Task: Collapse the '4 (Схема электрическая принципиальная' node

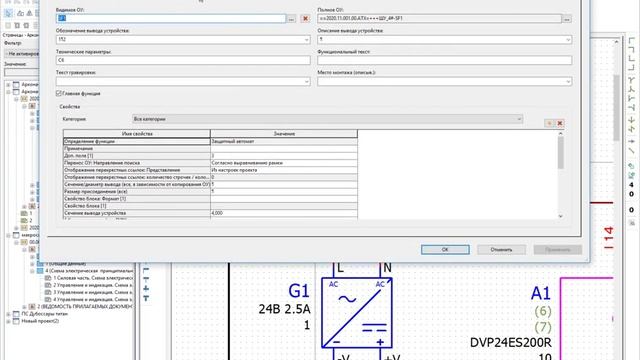Action: (32, 271)
